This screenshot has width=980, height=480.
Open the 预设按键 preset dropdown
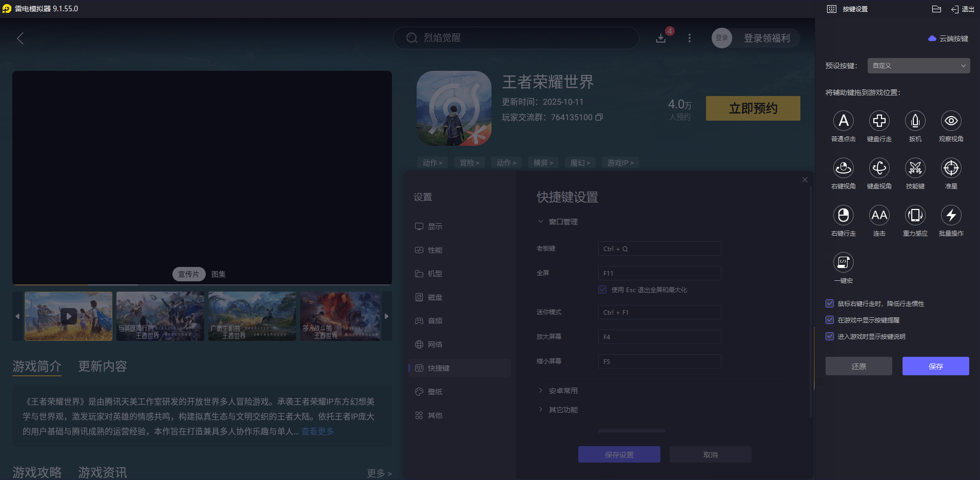coord(918,65)
